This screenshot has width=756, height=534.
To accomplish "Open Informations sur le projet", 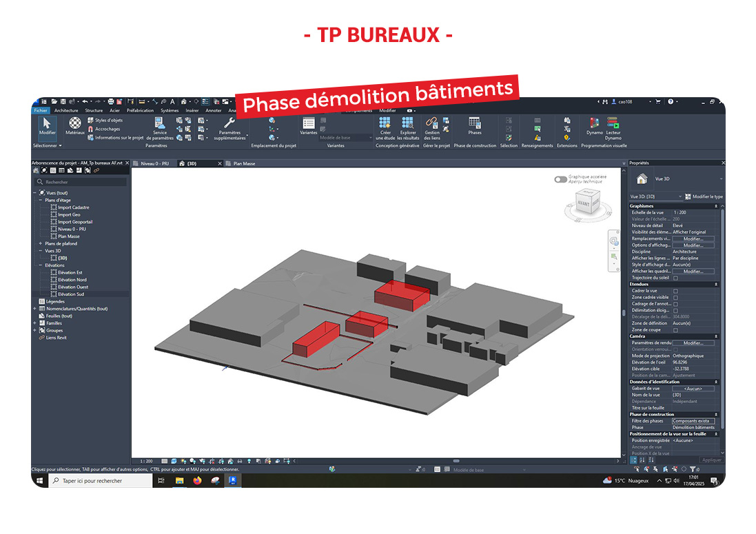I will [115, 137].
